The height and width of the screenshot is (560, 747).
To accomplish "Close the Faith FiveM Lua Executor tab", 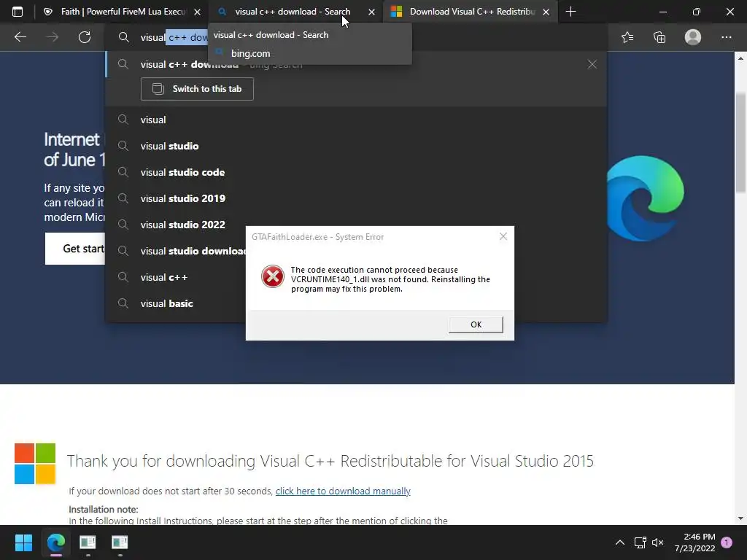I will 197,12.
